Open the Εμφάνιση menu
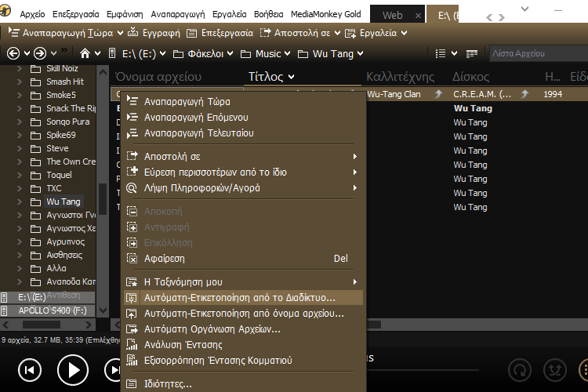 point(125,14)
